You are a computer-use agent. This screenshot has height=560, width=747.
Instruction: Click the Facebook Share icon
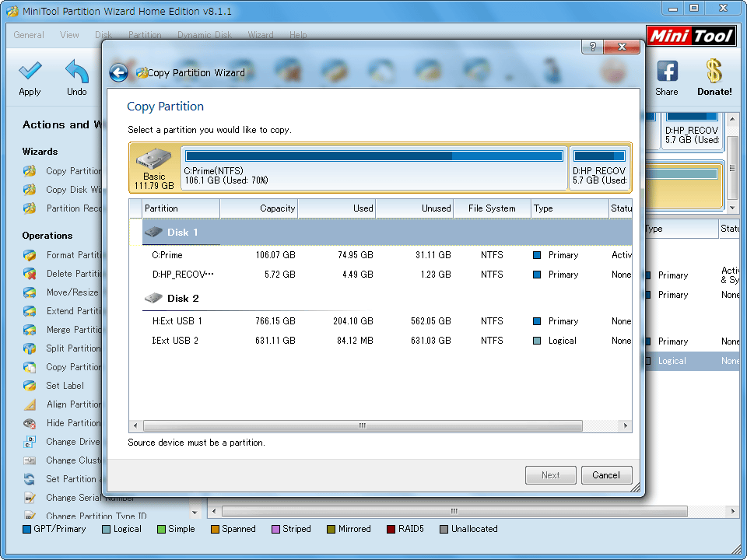(x=667, y=72)
